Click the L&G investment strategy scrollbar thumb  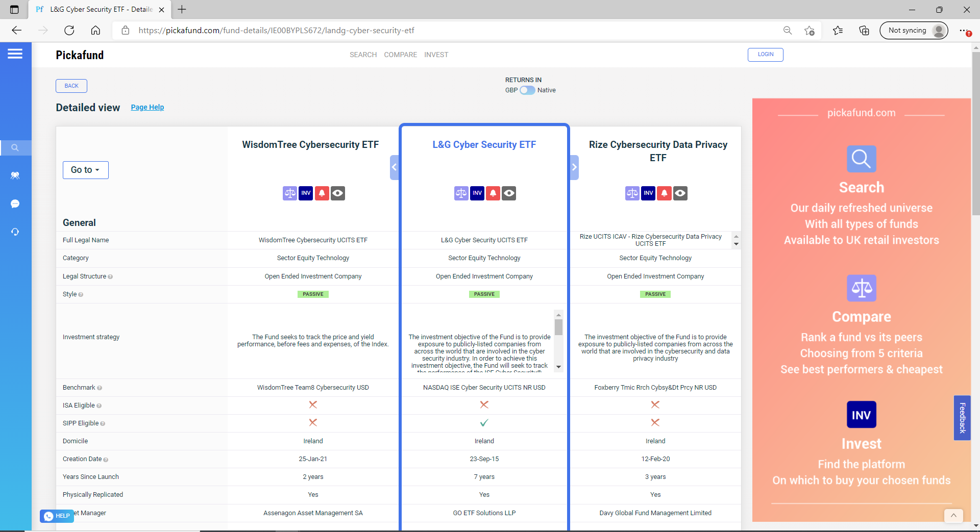(559, 327)
